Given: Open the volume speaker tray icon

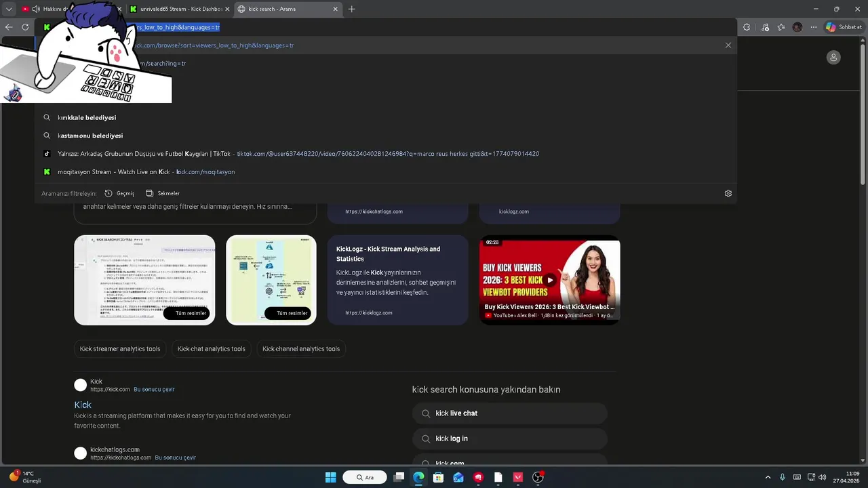Looking at the screenshot, I should (x=822, y=477).
